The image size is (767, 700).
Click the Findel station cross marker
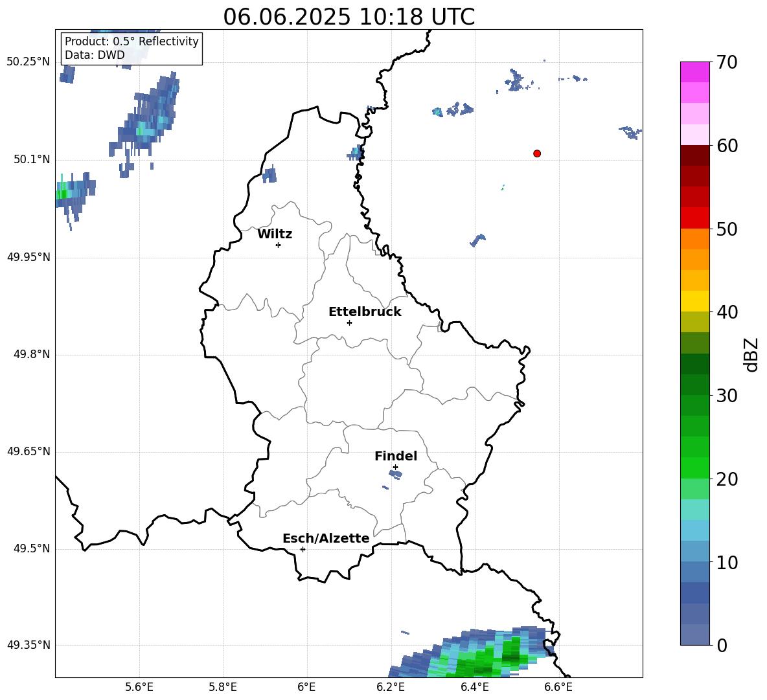coord(395,468)
